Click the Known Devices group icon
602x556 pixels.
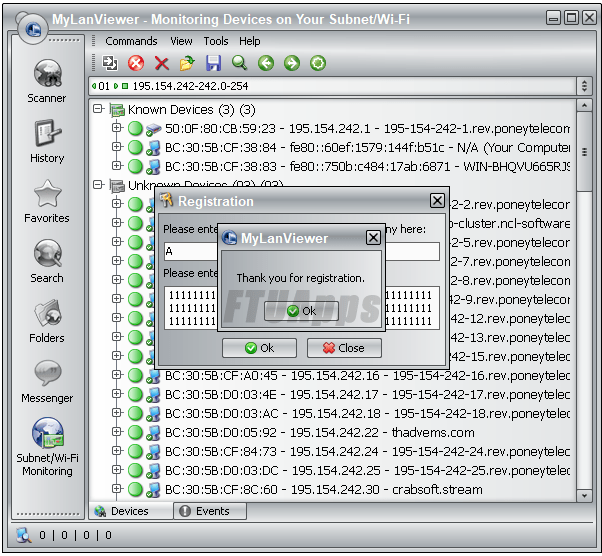(117, 110)
